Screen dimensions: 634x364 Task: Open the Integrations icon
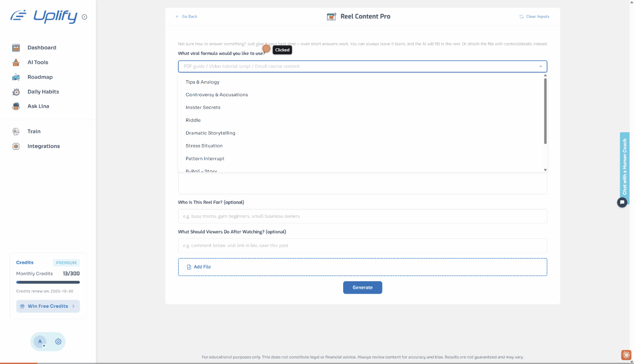point(16,146)
